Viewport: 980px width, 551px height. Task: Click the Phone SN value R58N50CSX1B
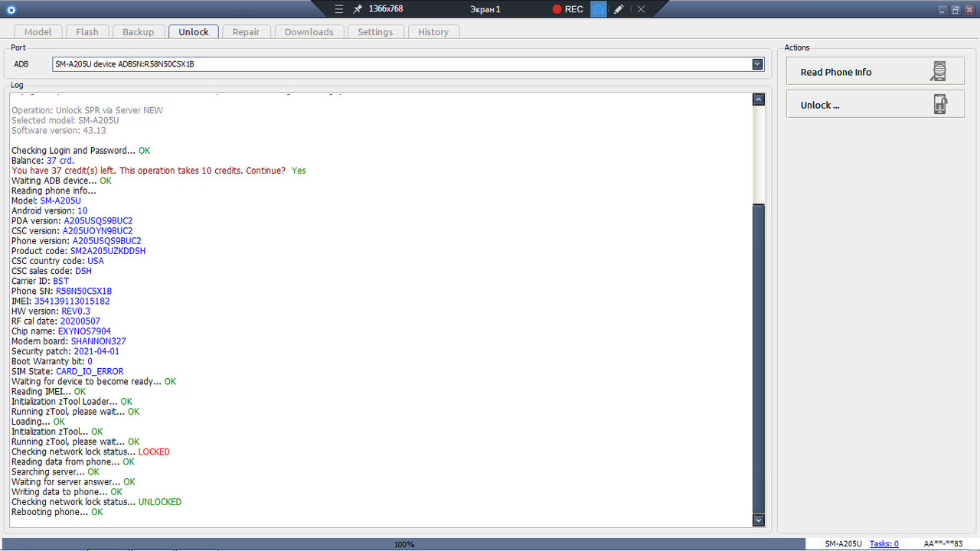pos(84,292)
